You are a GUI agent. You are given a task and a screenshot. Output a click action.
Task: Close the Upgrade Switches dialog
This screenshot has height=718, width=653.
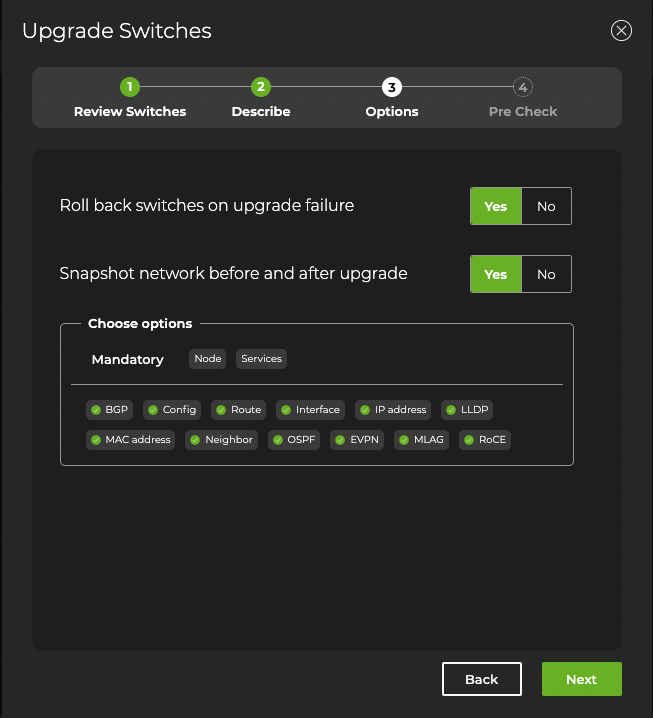pos(621,31)
